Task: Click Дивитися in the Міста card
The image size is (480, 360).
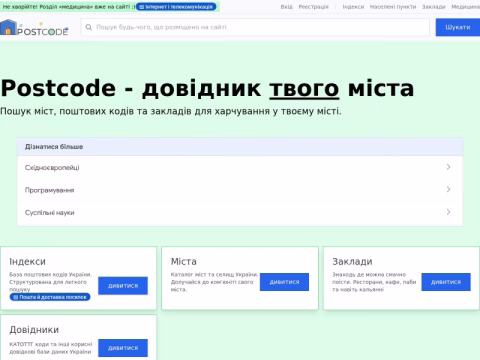Action: click(284, 282)
